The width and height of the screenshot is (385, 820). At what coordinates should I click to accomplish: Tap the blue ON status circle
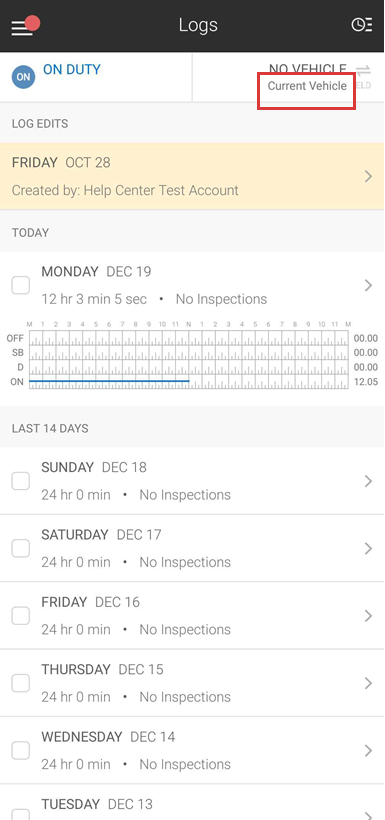tap(23, 77)
